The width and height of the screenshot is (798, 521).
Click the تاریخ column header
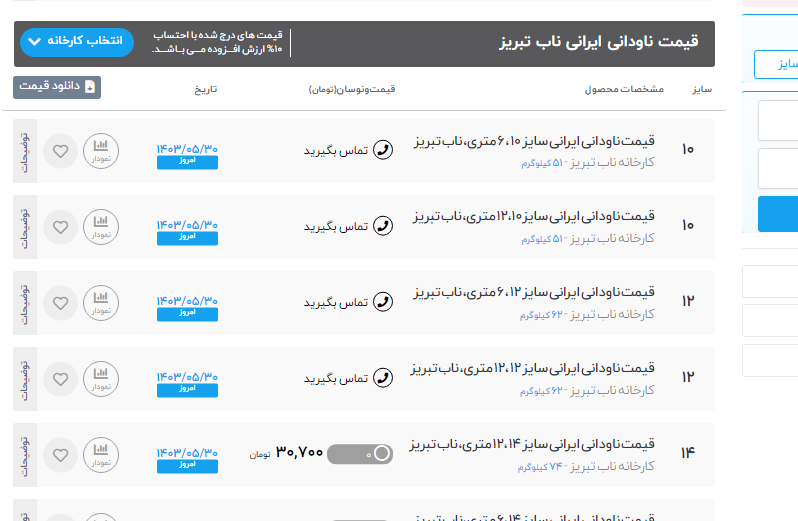point(205,89)
